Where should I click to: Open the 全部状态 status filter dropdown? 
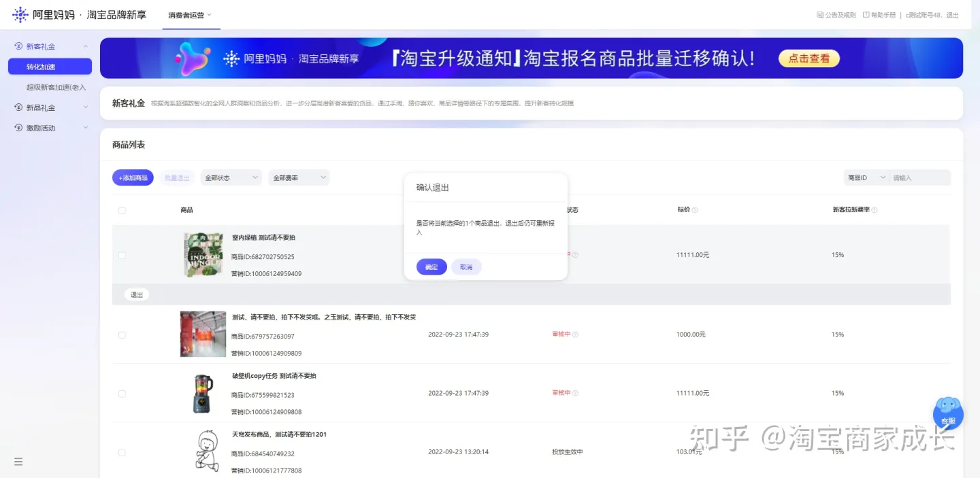pos(231,177)
